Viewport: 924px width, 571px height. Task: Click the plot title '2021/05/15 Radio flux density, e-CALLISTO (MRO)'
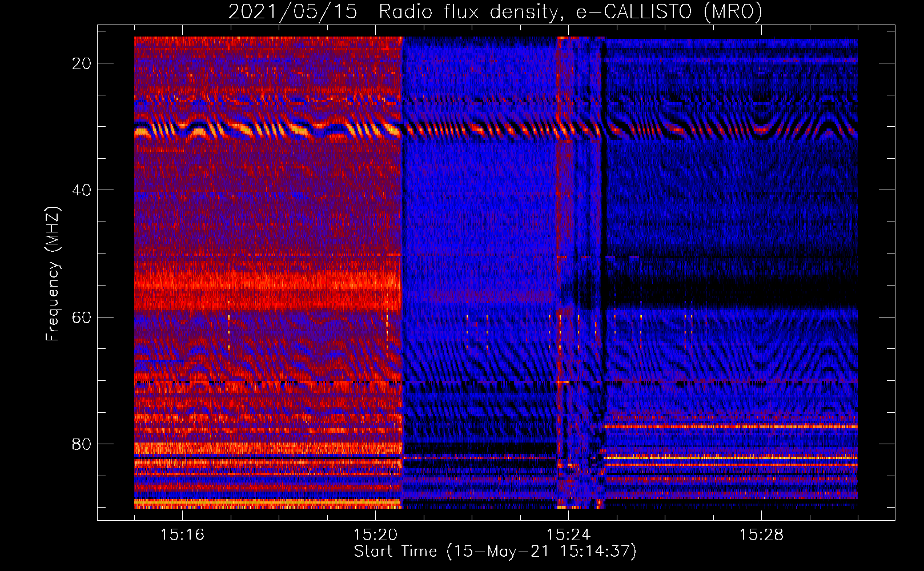coord(495,12)
